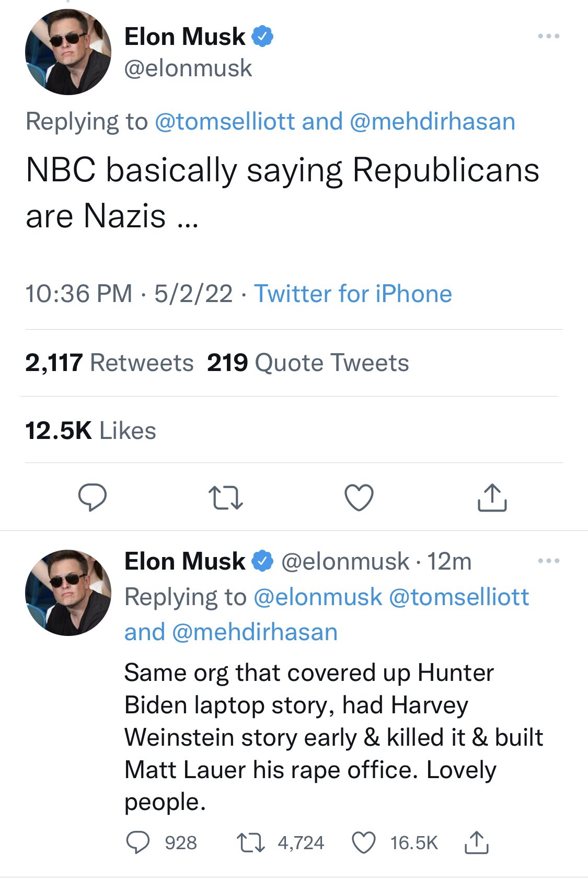Tap the Twitter for iPhone source link

coord(353,294)
